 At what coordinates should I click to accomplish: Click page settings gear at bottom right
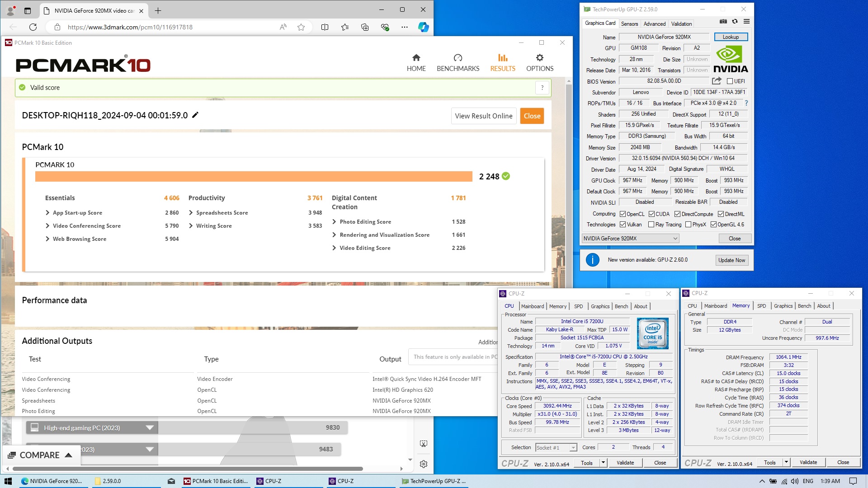pyautogui.click(x=424, y=464)
